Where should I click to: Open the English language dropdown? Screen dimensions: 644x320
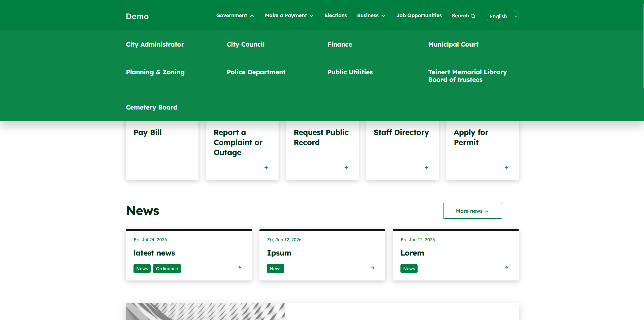coord(502,16)
